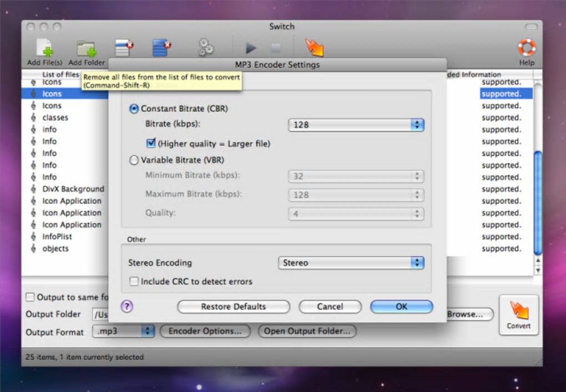Open Help lifebuoy icon

[527, 48]
